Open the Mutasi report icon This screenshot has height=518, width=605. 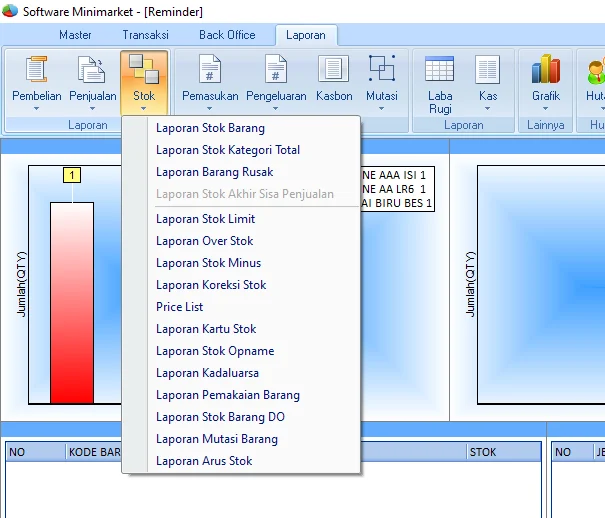click(x=382, y=68)
